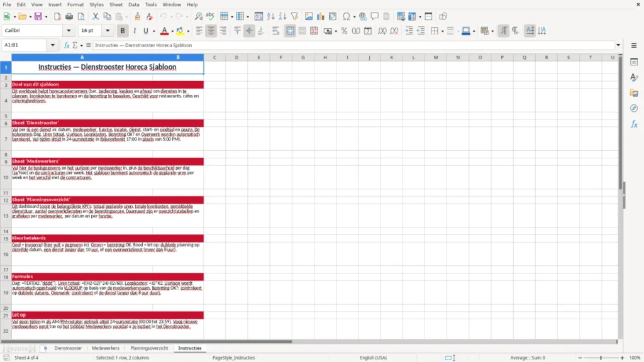644x362 pixels.
Task: Cut the selection using the scissors icon
Action: (96, 16)
